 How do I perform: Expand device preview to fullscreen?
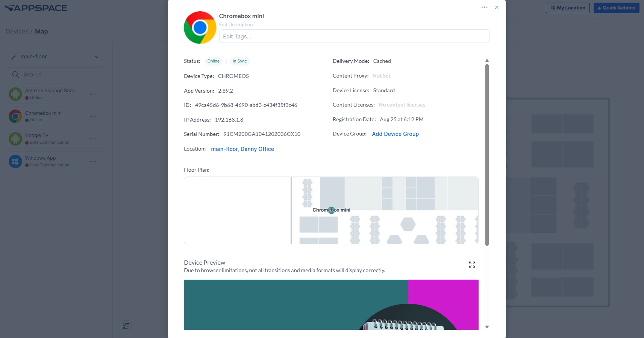472,265
